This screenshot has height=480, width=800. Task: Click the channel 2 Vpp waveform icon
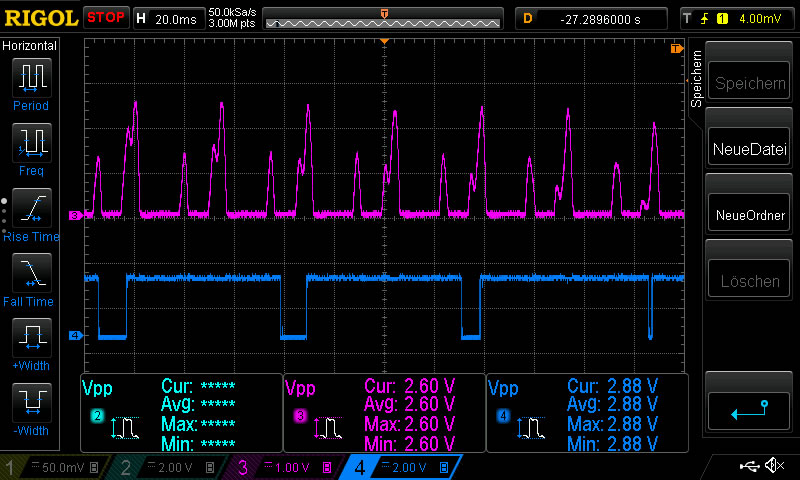coord(125,428)
